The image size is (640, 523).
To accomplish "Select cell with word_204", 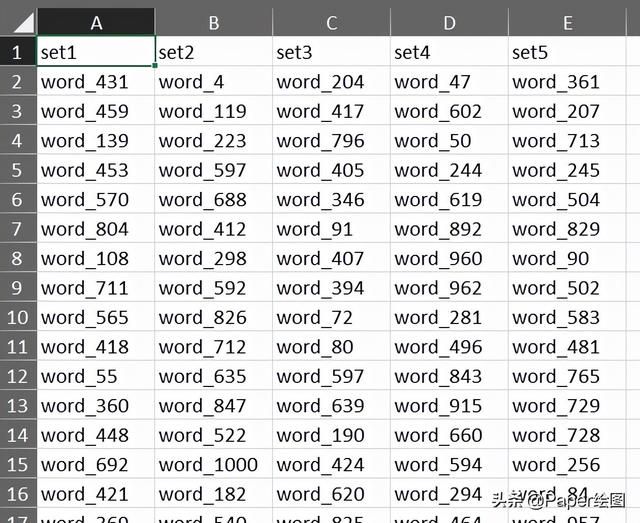I will (x=331, y=81).
